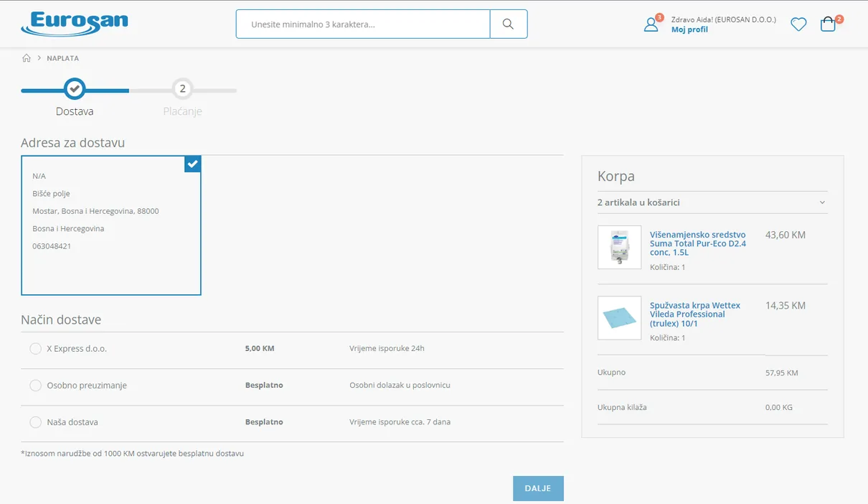The image size is (868, 504).
Task: Click the step 2 Plaćanje circle
Action: (x=183, y=89)
